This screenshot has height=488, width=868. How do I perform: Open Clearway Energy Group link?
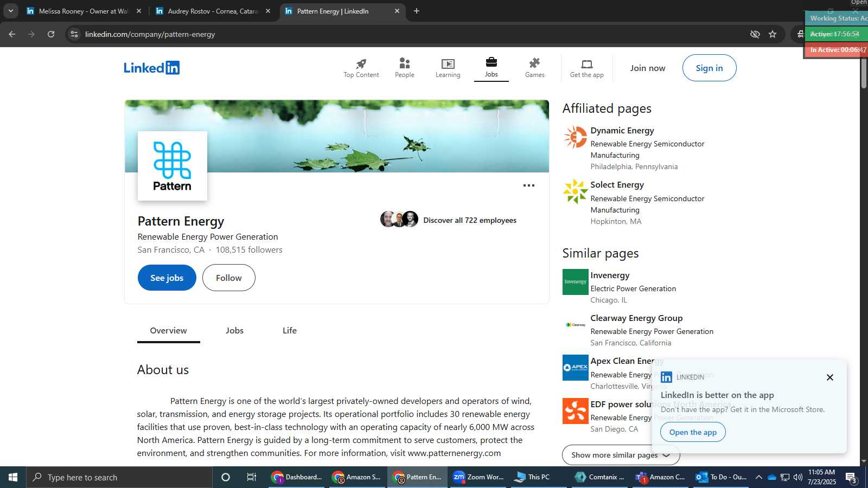pos(636,318)
